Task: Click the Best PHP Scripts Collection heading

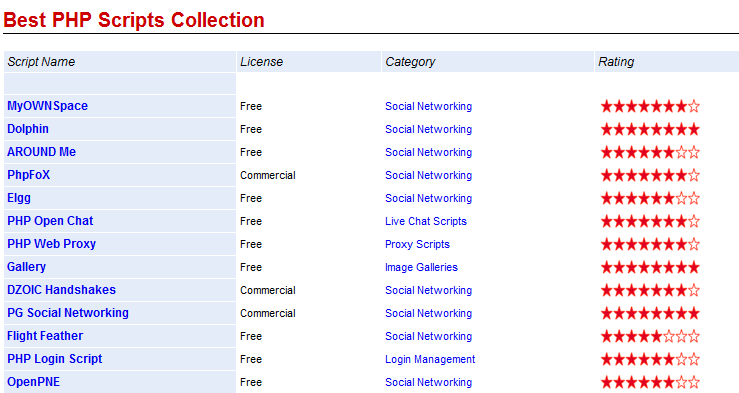Action: 134,20
